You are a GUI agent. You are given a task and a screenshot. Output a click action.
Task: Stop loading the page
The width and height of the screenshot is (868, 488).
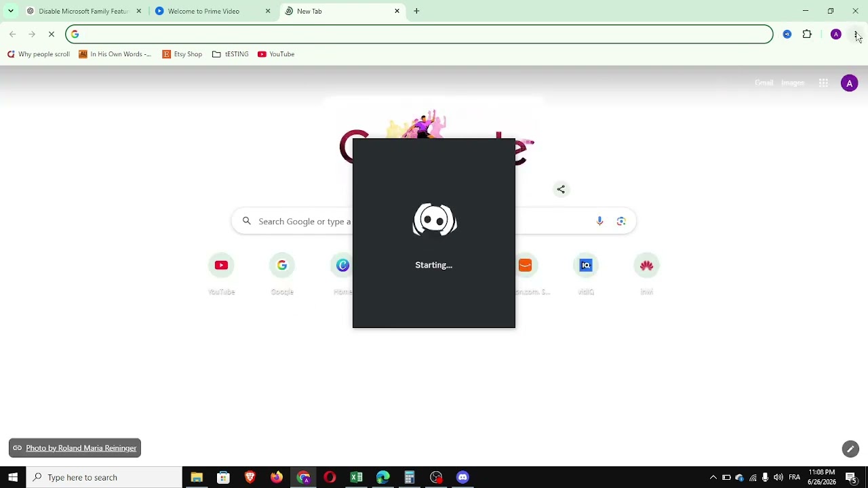coord(51,35)
